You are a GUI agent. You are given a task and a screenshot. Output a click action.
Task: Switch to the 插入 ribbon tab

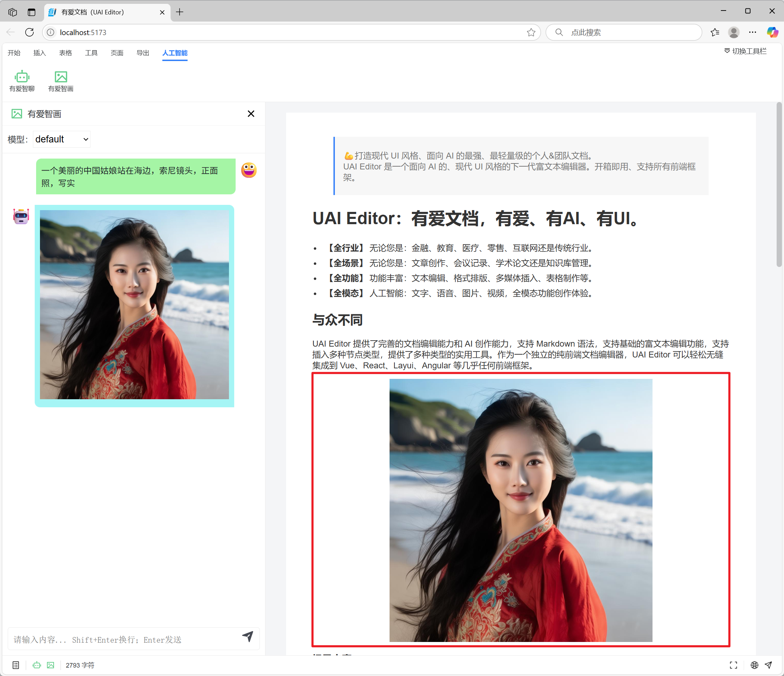[x=40, y=53]
